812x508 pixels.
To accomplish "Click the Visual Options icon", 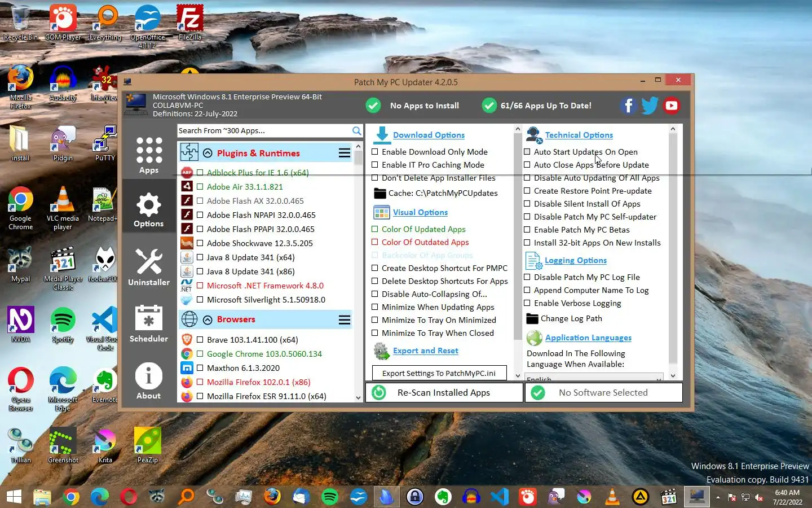I will (x=382, y=212).
